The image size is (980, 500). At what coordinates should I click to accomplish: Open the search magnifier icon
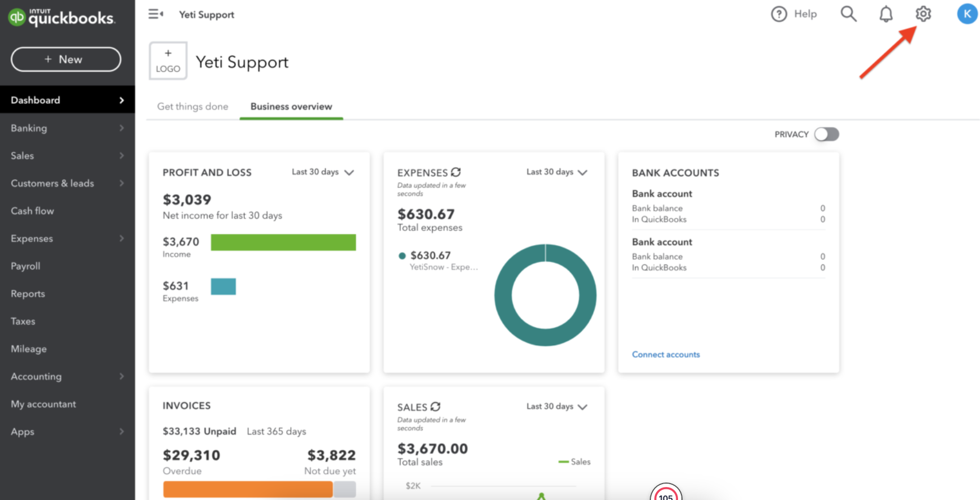848,14
